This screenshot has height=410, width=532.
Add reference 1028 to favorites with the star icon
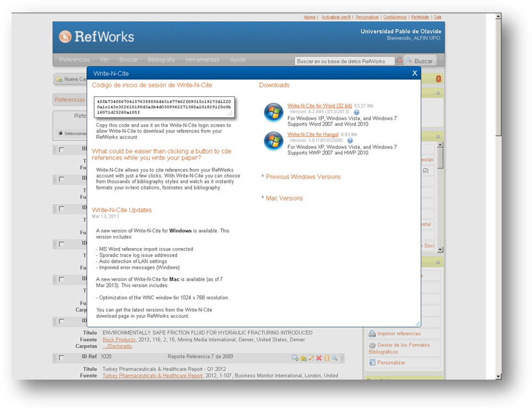tap(303, 358)
